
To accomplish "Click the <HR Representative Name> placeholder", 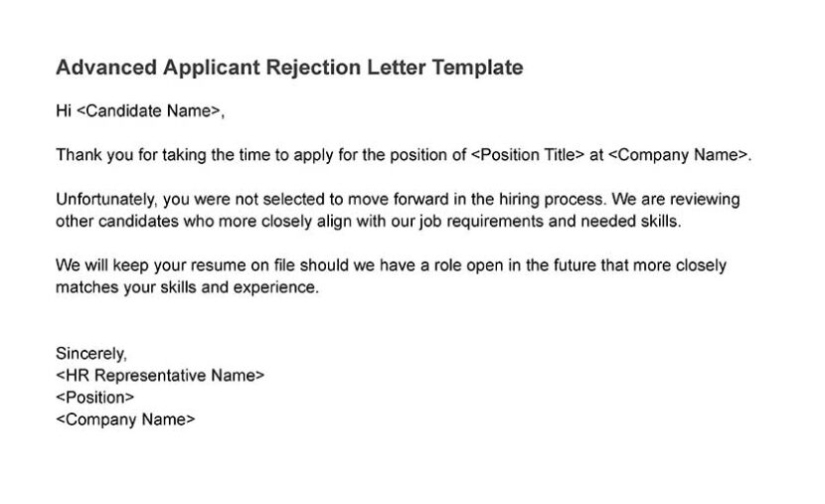I will 160,376.
